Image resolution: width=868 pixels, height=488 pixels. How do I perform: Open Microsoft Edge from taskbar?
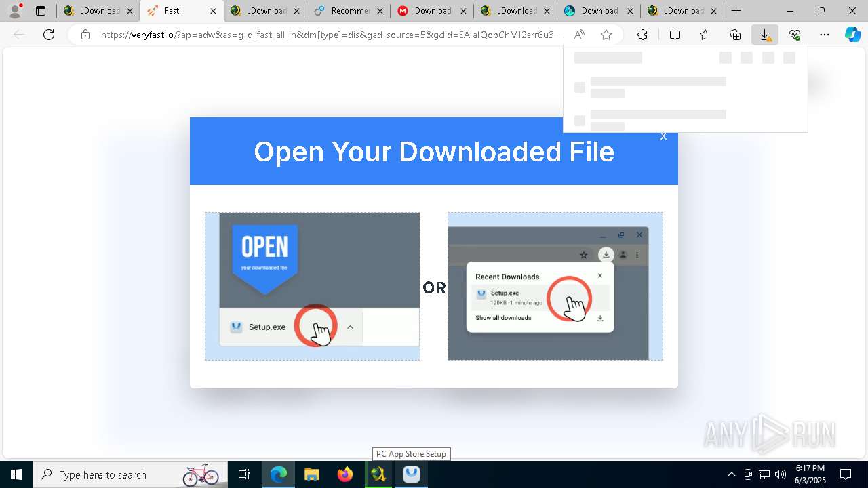point(279,474)
